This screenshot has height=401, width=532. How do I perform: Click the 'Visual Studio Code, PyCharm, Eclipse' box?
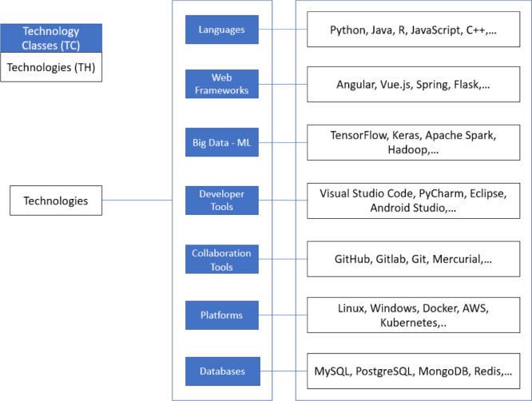click(413, 200)
